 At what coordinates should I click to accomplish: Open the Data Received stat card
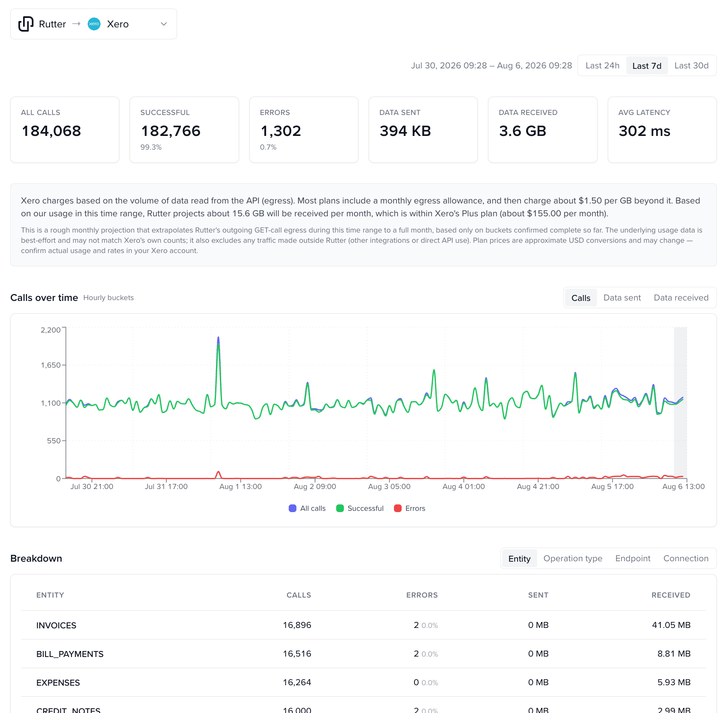pyautogui.click(x=543, y=130)
